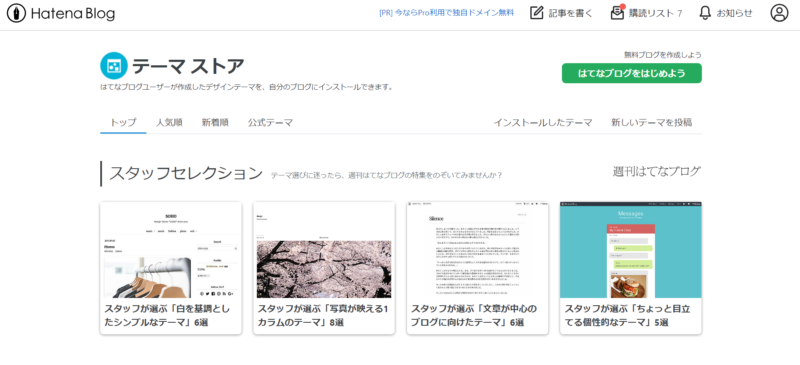The image size is (800, 365).
Task: Select the トップ tab
Action: pyautogui.click(x=123, y=123)
